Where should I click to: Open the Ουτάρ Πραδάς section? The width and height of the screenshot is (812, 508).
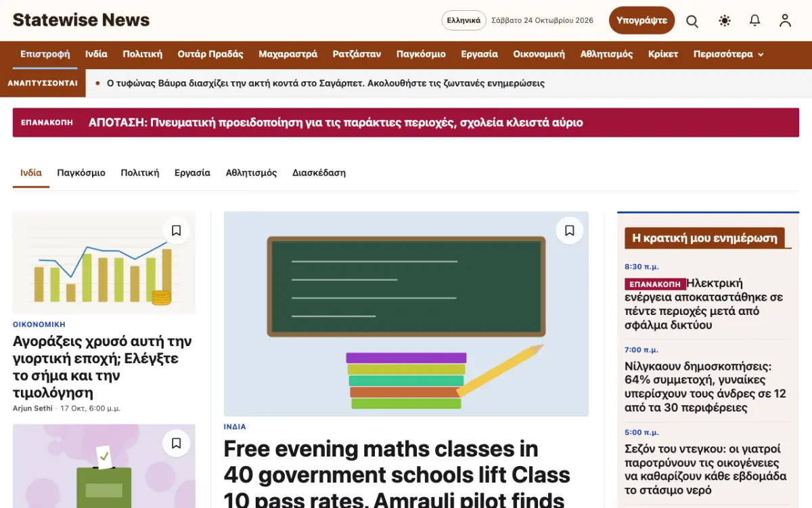click(x=210, y=54)
